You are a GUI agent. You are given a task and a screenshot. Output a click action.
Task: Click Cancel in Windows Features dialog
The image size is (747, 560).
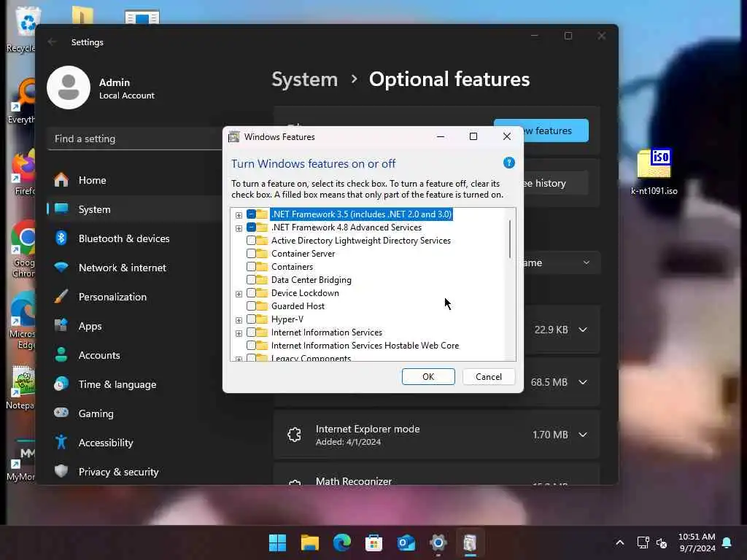[x=489, y=377]
